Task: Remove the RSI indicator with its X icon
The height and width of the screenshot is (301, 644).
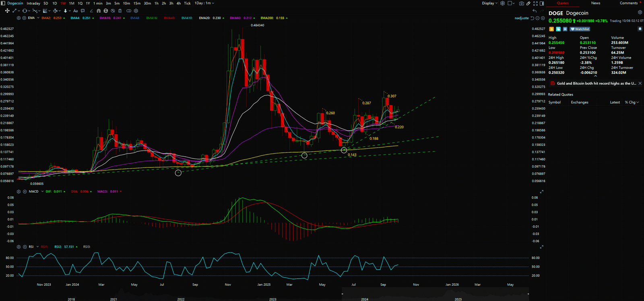Action: click(24, 247)
